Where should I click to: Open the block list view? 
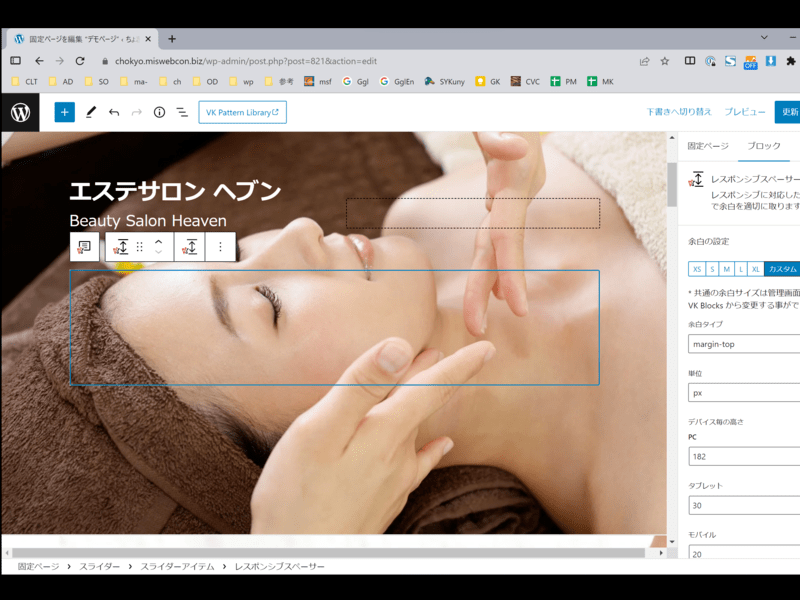[182, 112]
